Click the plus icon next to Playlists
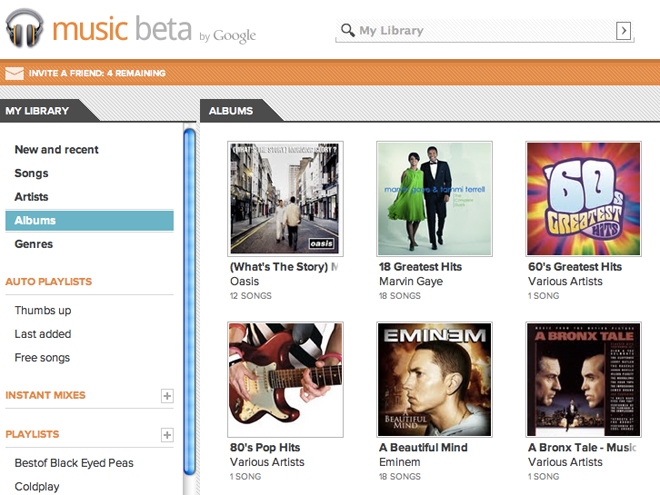Screen dimensions: 660x495 (x=167, y=435)
